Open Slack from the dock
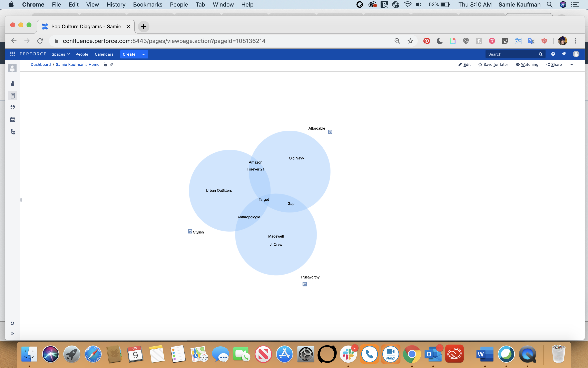This screenshot has width=588, height=368. pyautogui.click(x=349, y=354)
